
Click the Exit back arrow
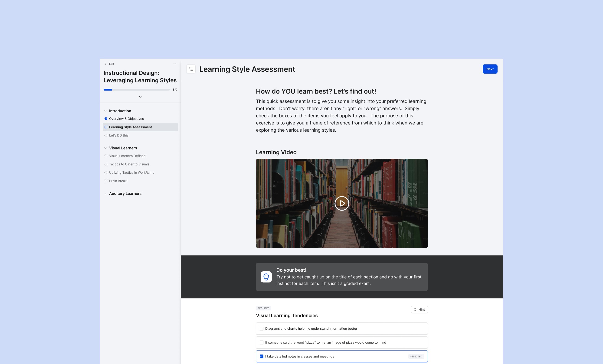point(106,64)
